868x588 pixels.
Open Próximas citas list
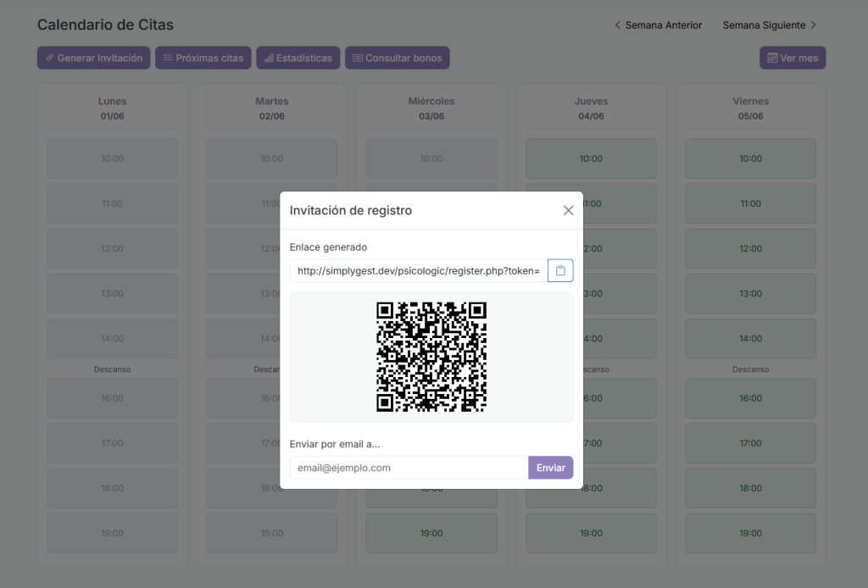(203, 58)
